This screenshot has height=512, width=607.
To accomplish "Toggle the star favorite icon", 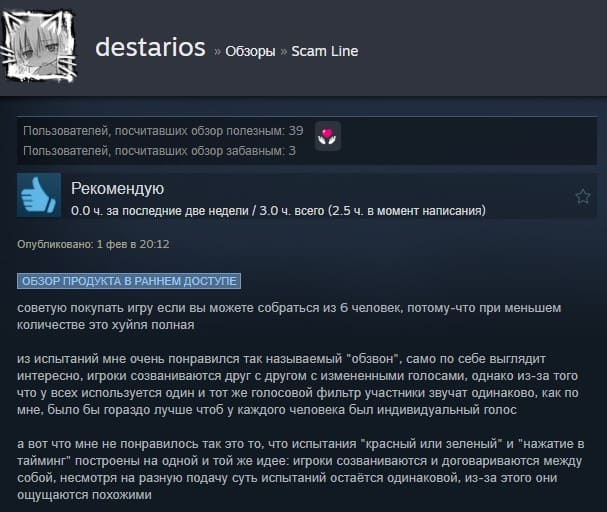I will [x=583, y=197].
